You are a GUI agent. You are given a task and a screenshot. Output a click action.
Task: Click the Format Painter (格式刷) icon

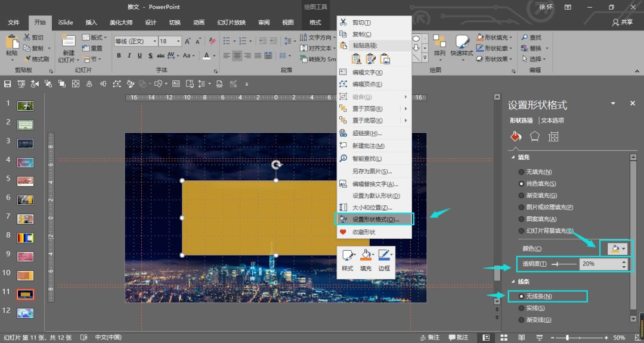click(x=28, y=59)
